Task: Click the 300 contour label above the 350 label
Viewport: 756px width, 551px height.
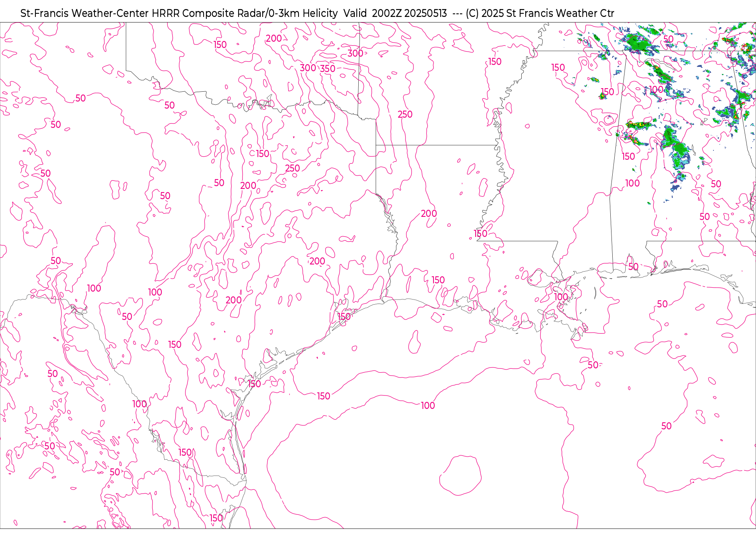Action: point(355,53)
